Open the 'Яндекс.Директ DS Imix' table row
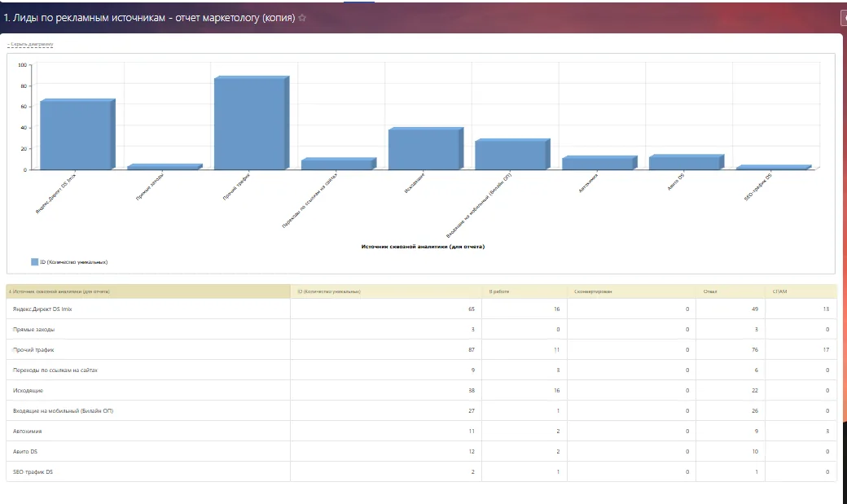The width and height of the screenshot is (847, 504). click(x=421, y=309)
